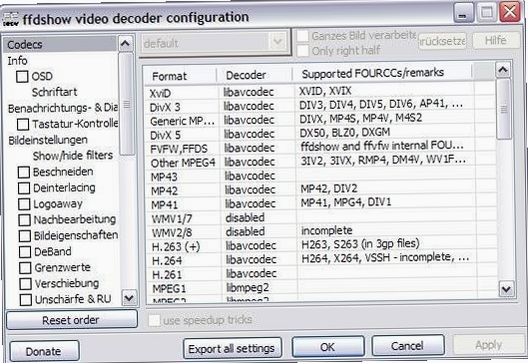This screenshot has height=363, width=528.
Task: Click the Export all settings button
Action: 232,348
